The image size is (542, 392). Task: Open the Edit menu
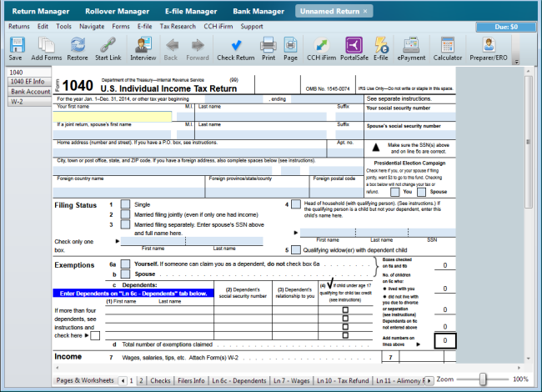(x=43, y=26)
